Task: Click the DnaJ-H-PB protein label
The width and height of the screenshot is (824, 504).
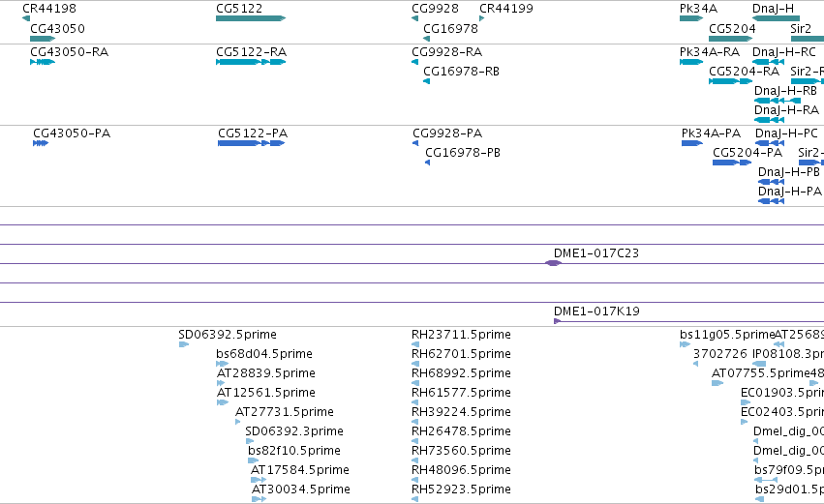Action: (x=789, y=172)
